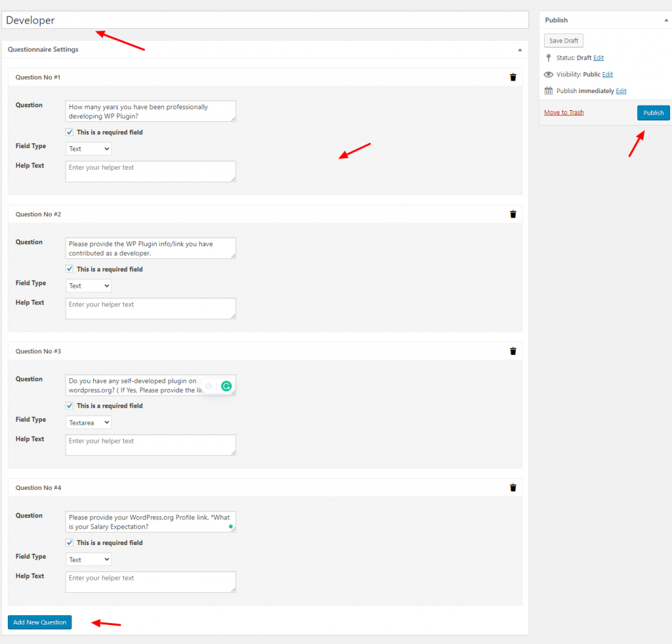Uncheck required field for Question No #4
Screen dimensions: 672x644
pos(70,542)
